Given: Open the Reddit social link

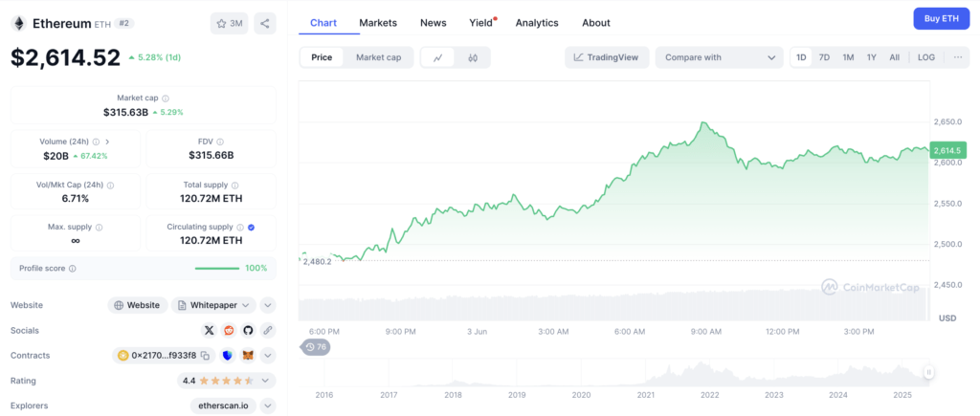Looking at the screenshot, I should 229,331.
